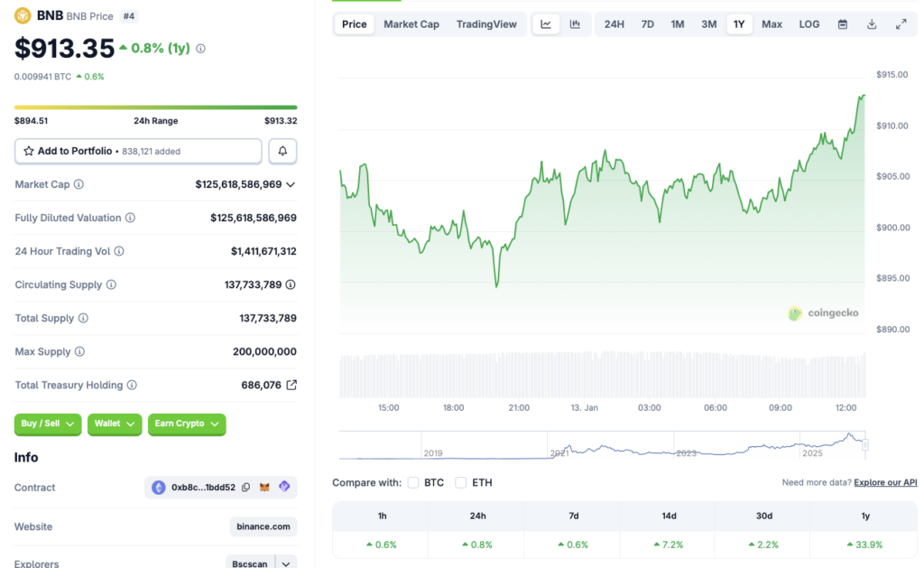Viewport: 924px width, 568px height.
Task: Select the line chart icon
Action: [545, 24]
